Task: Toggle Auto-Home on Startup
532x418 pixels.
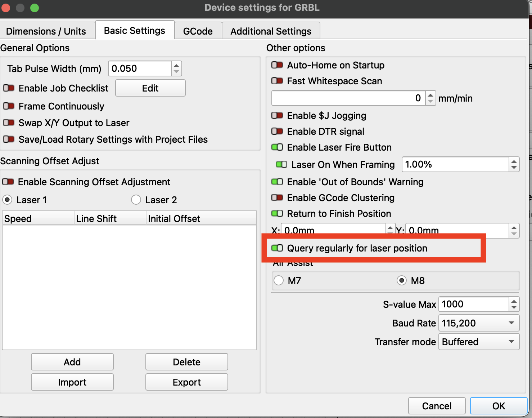Action: (277, 65)
